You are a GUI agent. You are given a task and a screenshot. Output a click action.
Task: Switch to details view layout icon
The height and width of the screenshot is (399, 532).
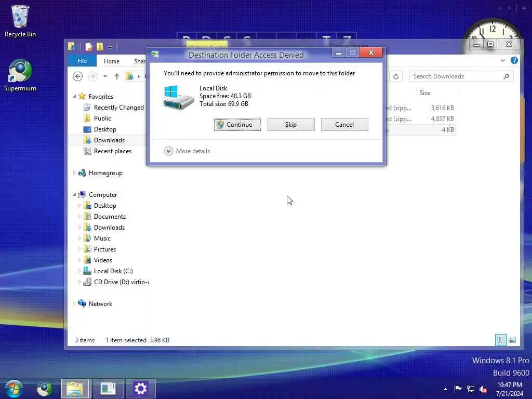[501, 340]
